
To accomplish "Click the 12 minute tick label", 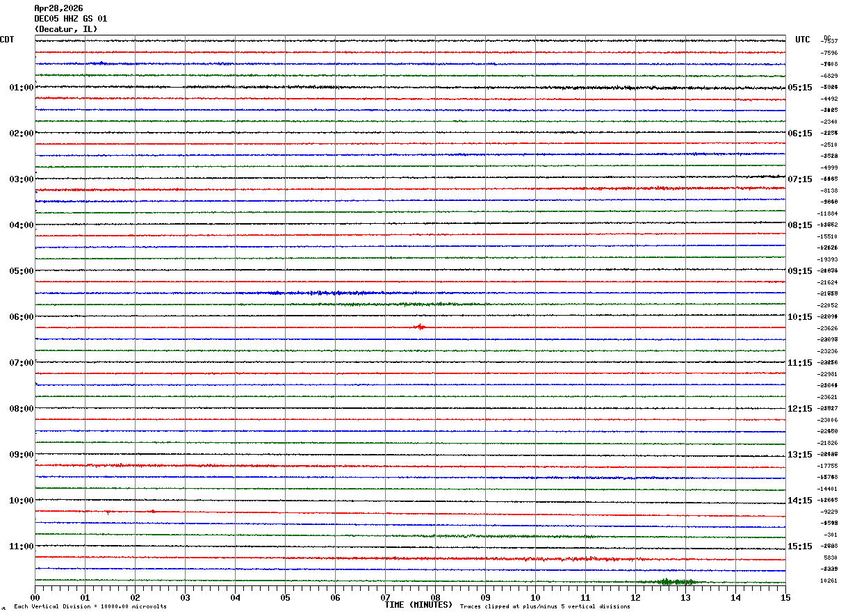I will click(x=635, y=597).
